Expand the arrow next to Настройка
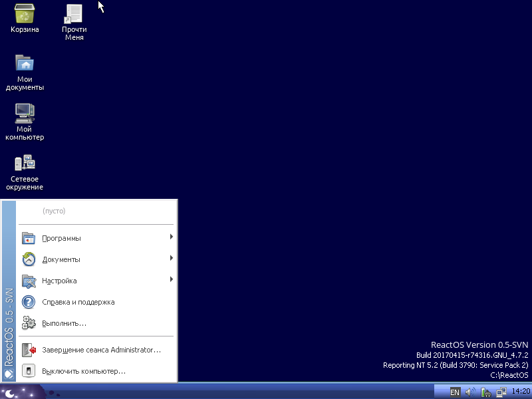 (172, 279)
